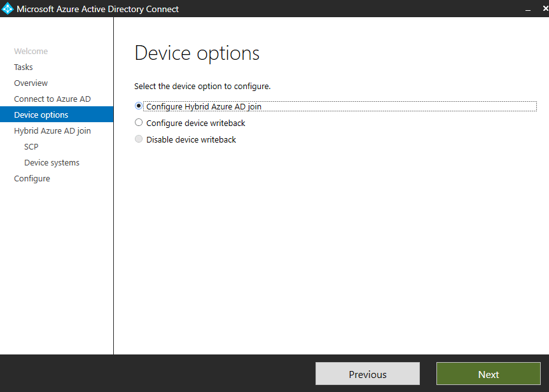Jump to the SCP sub-step
Viewport: 549px width, 392px height.
[31, 147]
